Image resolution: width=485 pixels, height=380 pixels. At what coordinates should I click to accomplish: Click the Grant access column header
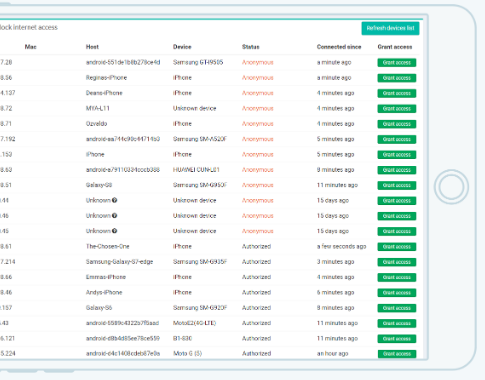[x=395, y=47]
